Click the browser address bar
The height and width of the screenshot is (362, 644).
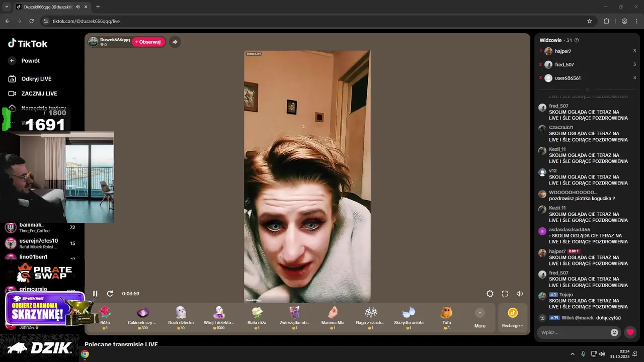(x=312, y=21)
